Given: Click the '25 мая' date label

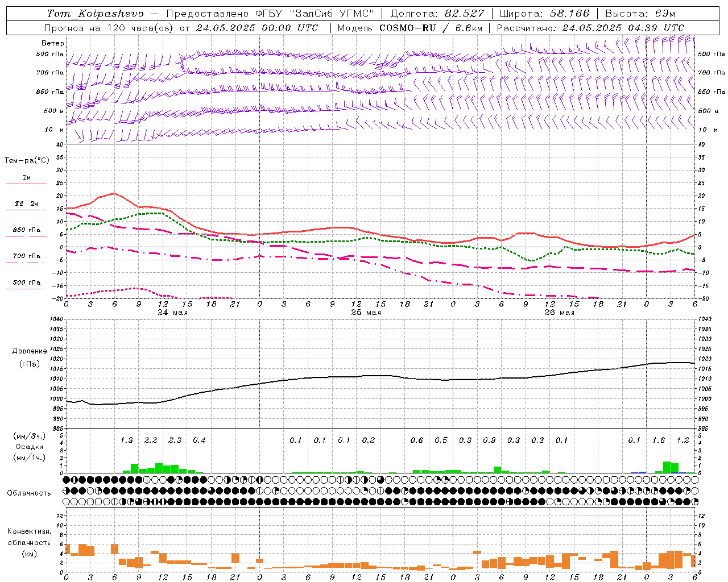Looking at the screenshot, I should (x=366, y=313).
